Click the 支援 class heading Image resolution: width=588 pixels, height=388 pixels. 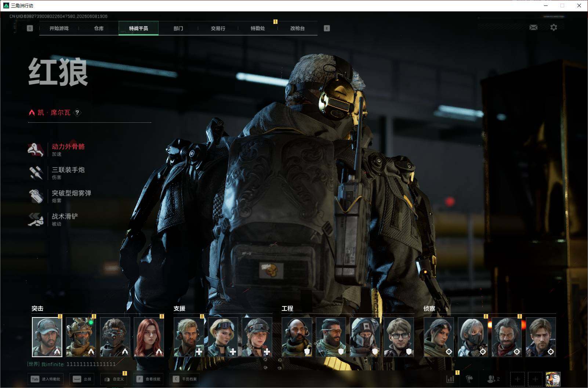(x=179, y=309)
